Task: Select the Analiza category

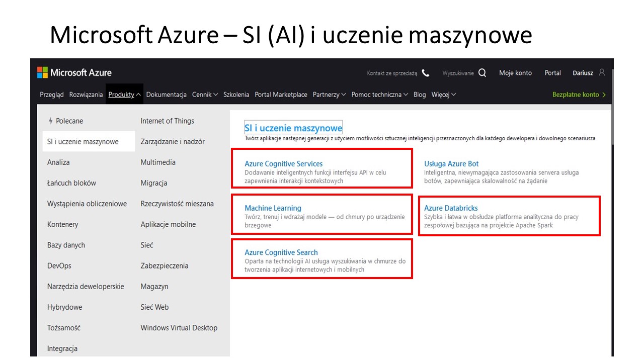Action: [58, 162]
